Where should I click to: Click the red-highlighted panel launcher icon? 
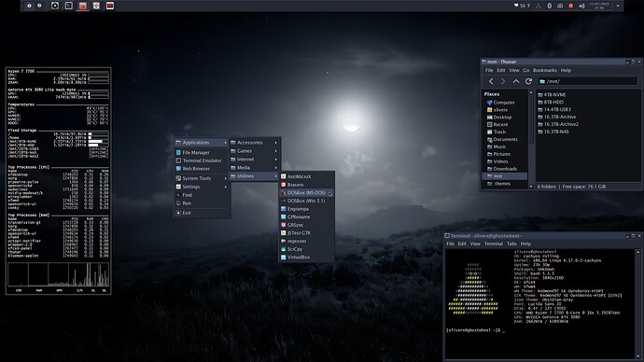pos(82,6)
